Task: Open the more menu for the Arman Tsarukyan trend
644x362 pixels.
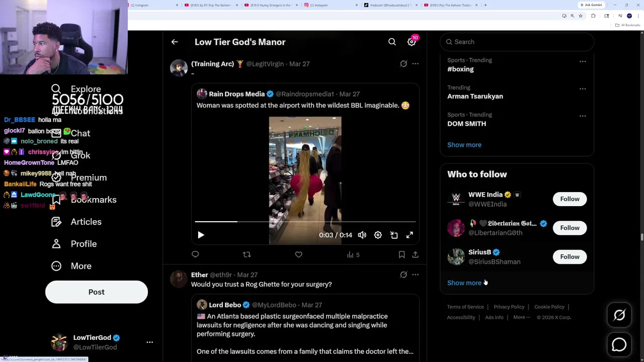Action: coord(583,88)
